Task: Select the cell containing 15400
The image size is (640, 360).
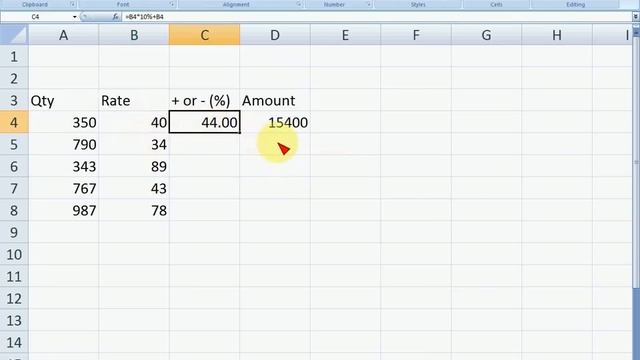Action: [x=275, y=122]
